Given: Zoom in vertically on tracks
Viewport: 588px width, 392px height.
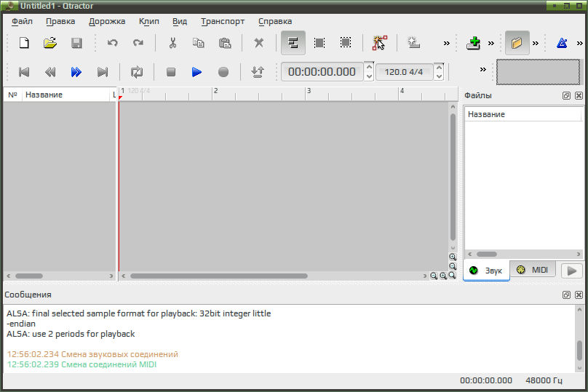Looking at the screenshot, I should click(x=453, y=257).
